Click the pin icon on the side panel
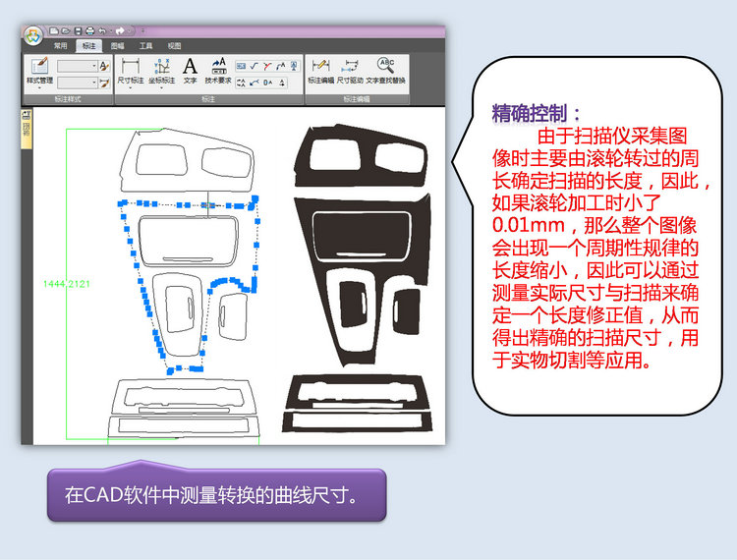The width and height of the screenshot is (737, 560). tap(27, 115)
